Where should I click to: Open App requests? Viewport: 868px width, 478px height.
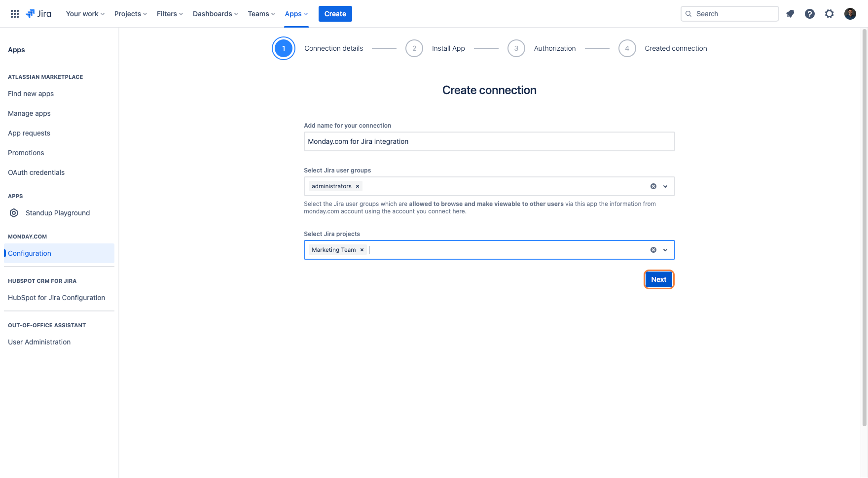(x=29, y=133)
